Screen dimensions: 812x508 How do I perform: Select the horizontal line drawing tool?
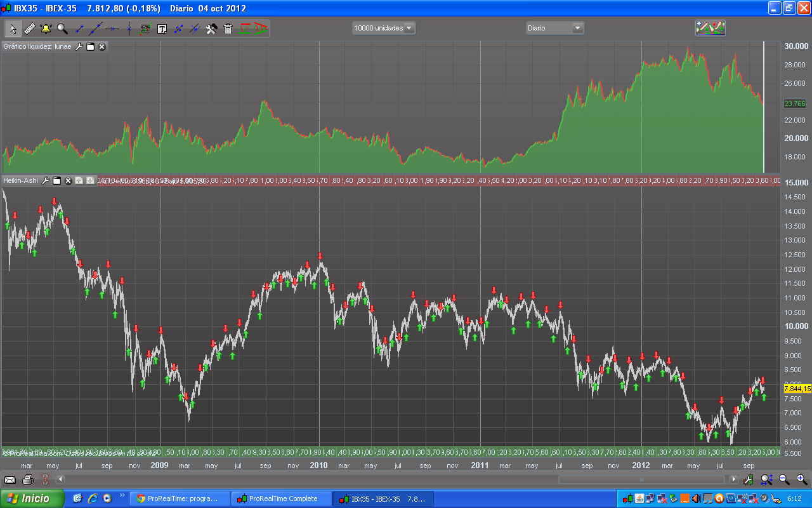[112, 29]
